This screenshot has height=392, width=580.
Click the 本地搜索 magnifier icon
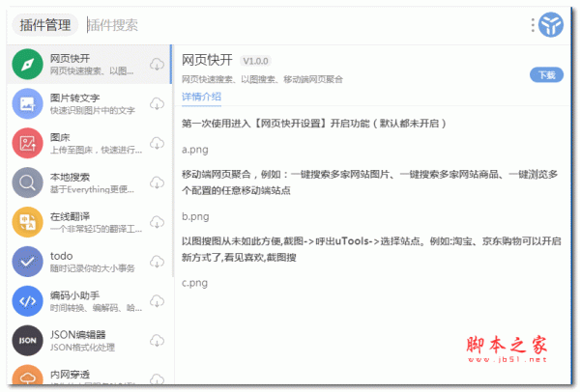click(x=27, y=182)
